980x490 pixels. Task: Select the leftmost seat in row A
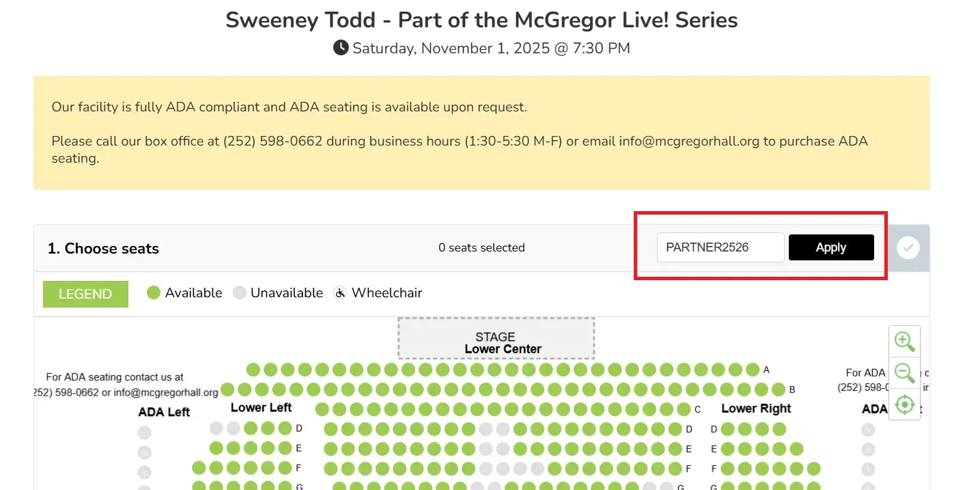pos(253,370)
